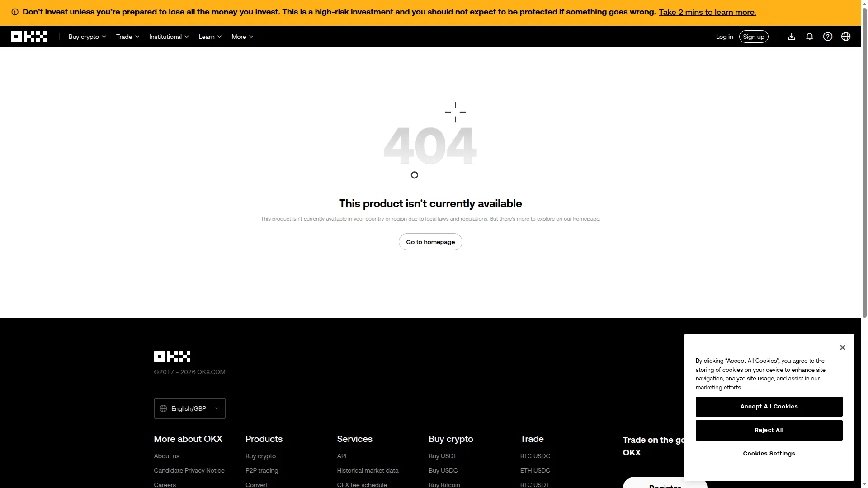
Task: Open the English/GBP language selector
Action: (189, 408)
